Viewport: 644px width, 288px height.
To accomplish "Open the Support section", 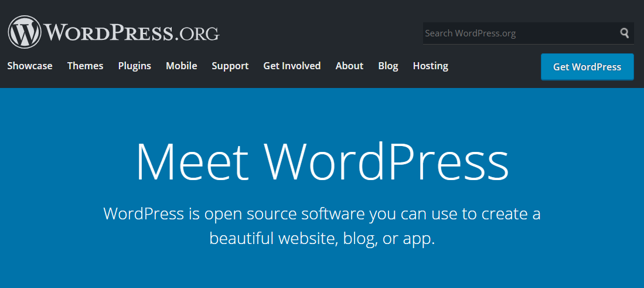I will tap(230, 66).
